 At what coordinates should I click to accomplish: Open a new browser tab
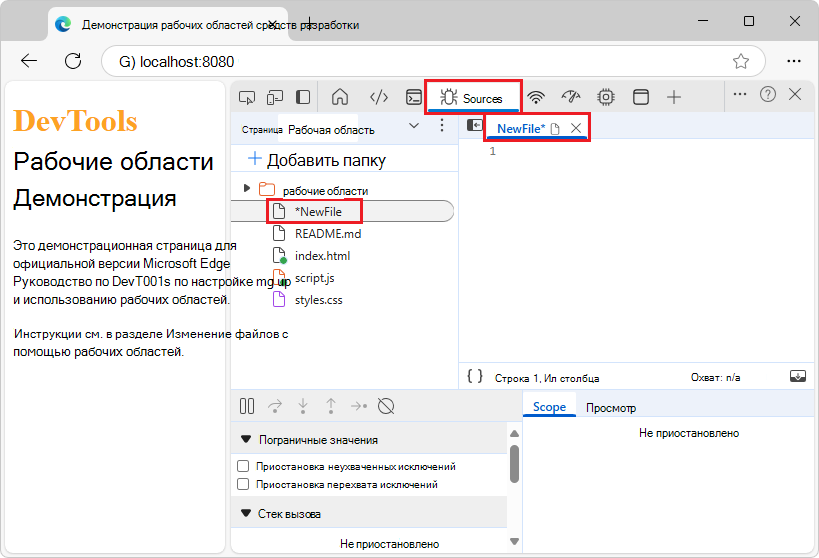pos(310,24)
